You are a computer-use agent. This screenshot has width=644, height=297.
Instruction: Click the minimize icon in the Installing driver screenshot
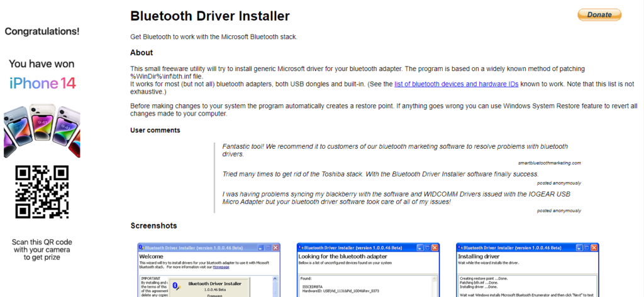click(579, 248)
